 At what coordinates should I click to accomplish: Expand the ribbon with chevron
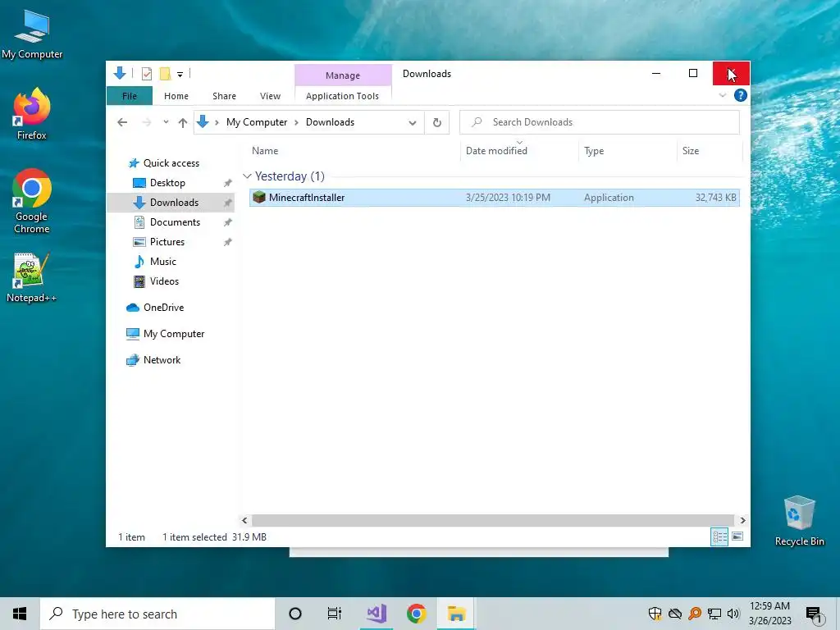[x=722, y=95]
